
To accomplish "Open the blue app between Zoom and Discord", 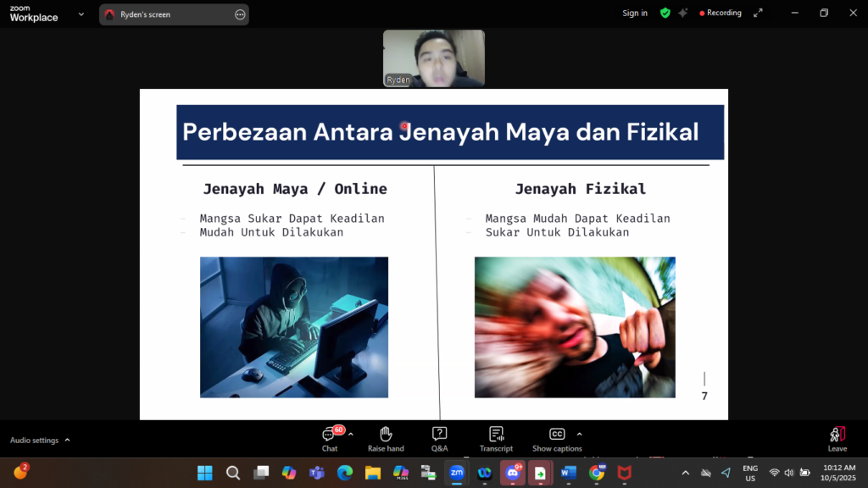I will [x=484, y=473].
